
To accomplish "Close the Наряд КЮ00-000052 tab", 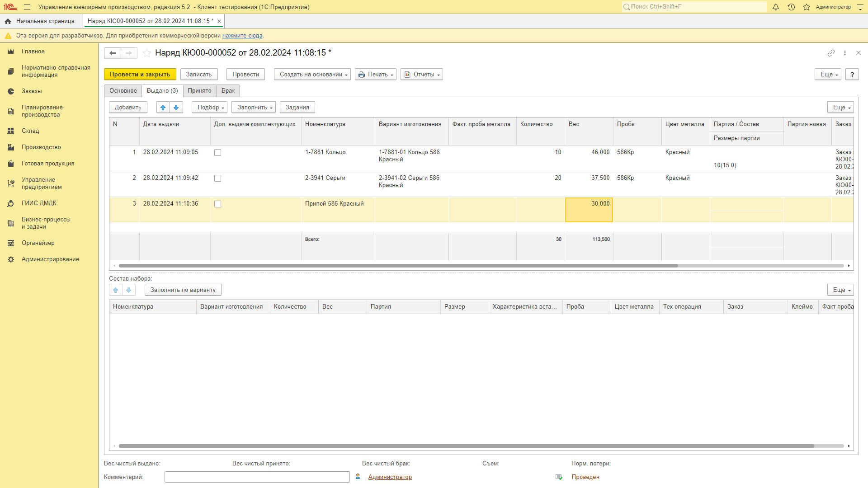I will pyautogui.click(x=219, y=21).
